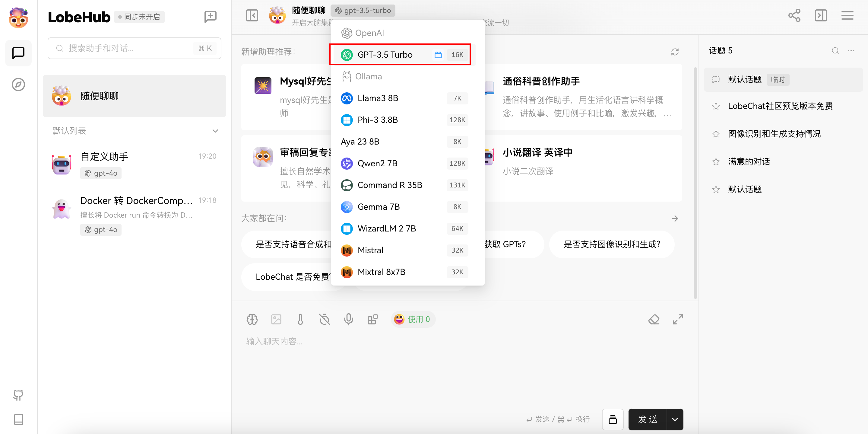Select Mixtral 8x7B model
This screenshot has width=868, height=434.
(404, 272)
